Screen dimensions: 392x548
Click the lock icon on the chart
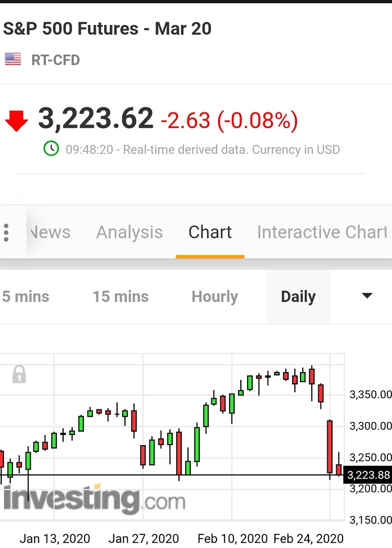(19, 374)
